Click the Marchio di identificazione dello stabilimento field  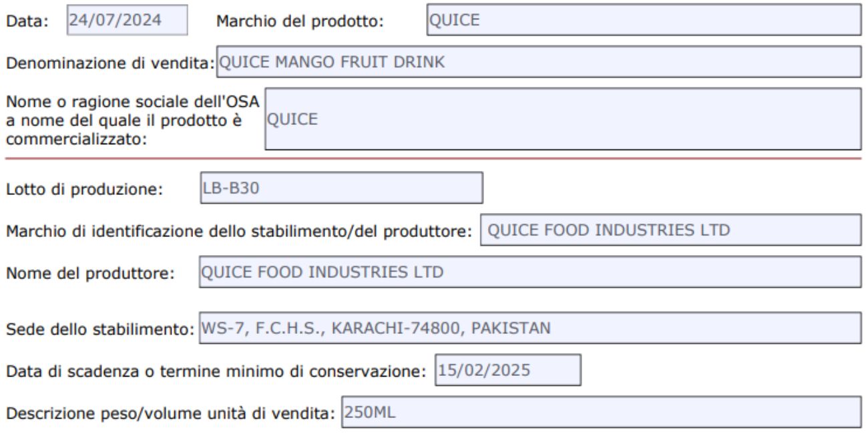(x=670, y=230)
